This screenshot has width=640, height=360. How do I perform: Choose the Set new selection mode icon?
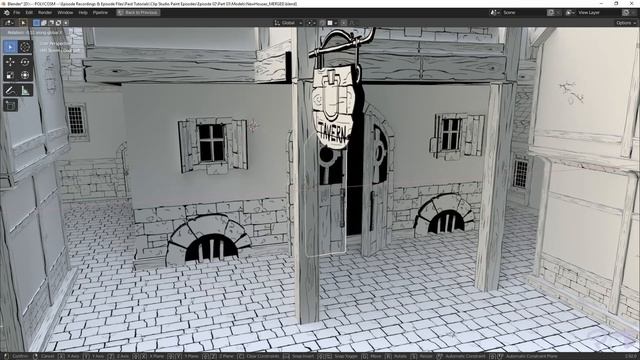(36, 23)
